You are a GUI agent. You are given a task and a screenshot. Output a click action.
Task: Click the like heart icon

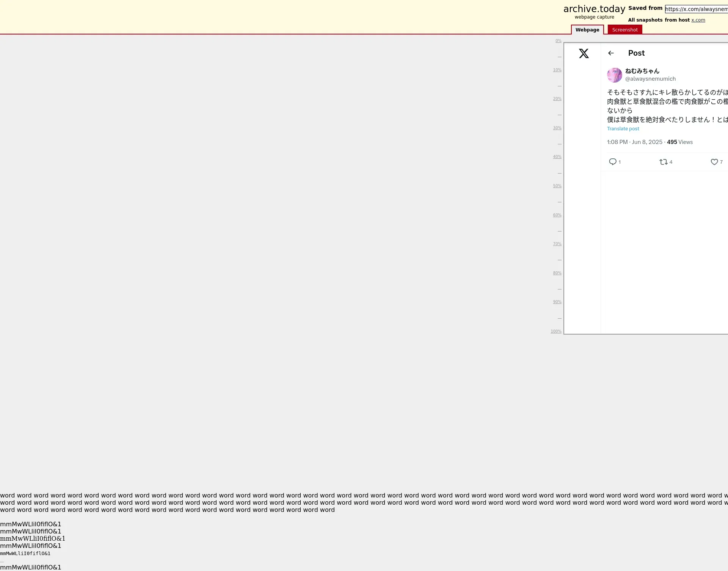714,162
